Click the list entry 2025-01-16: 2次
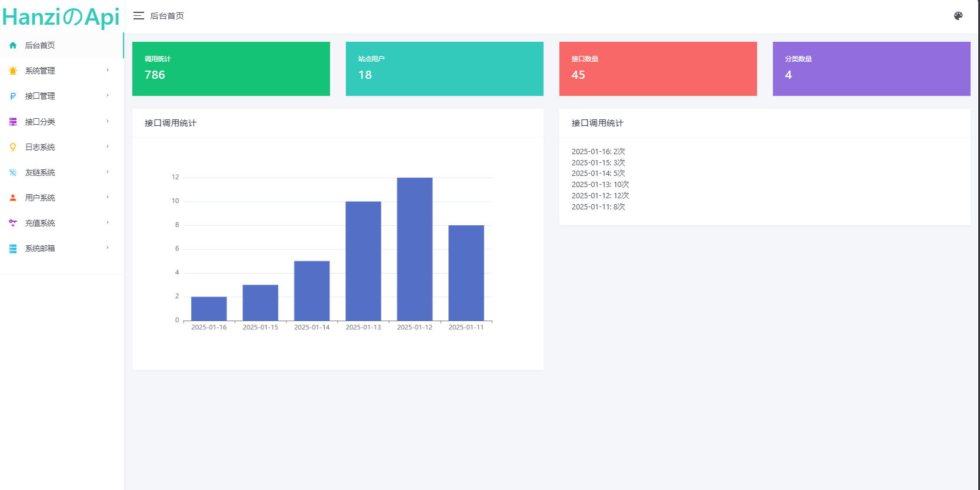 pyautogui.click(x=598, y=152)
